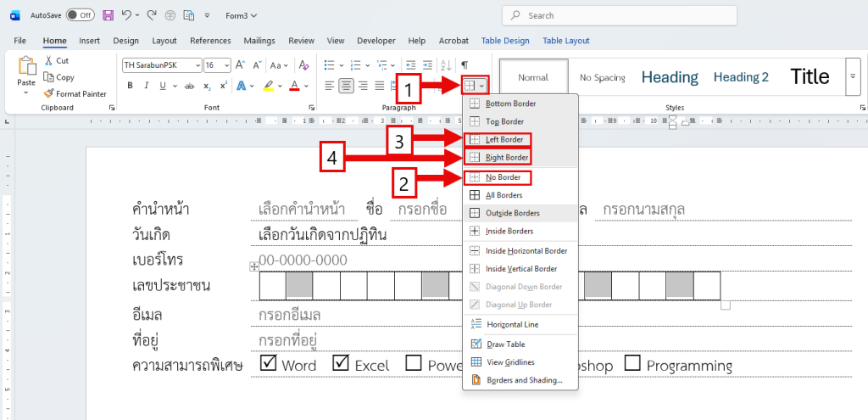The height and width of the screenshot is (420, 868).
Task: Select Left Border from menu
Action: [520, 140]
